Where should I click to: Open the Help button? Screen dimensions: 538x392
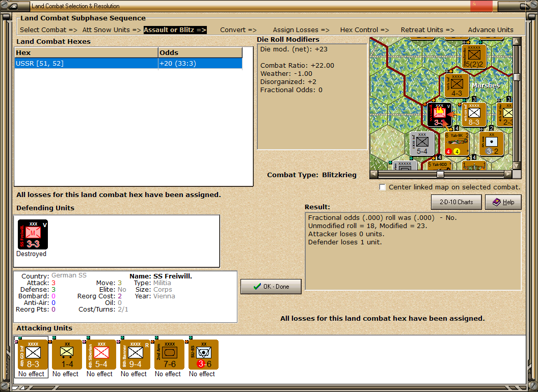tap(503, 202)
